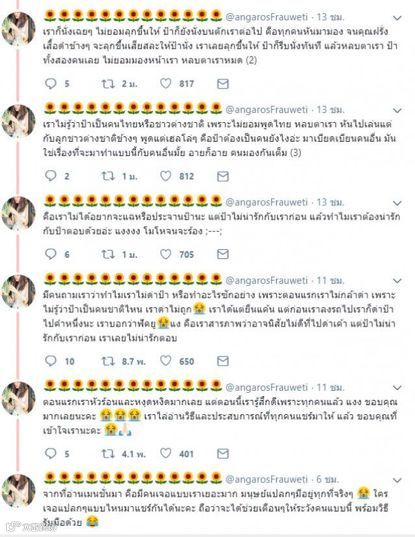This screenshot has width=415, height=537.
Task: Retweet the tweet with 705 likes
Action: point(108,254)
